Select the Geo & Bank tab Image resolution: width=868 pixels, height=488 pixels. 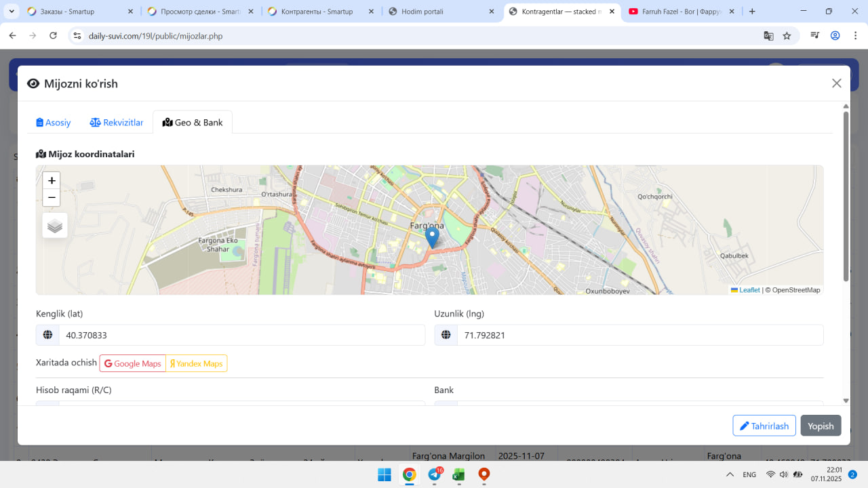coord(193,123)
